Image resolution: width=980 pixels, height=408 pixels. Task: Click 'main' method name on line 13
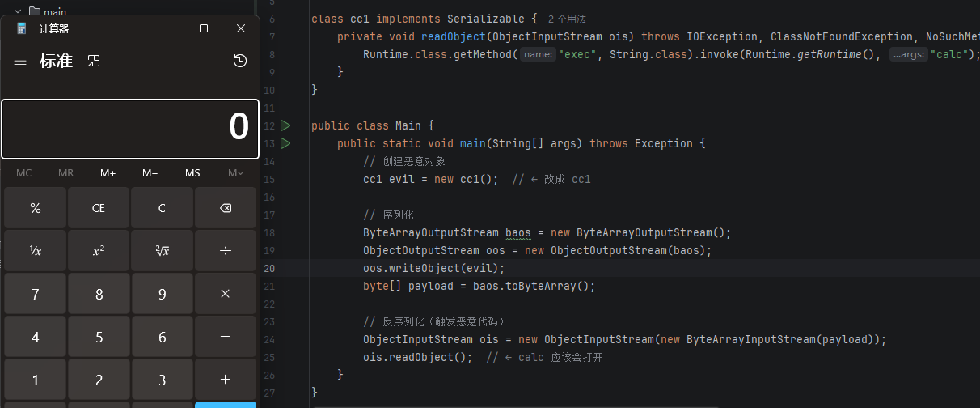[x=473, y=143]
